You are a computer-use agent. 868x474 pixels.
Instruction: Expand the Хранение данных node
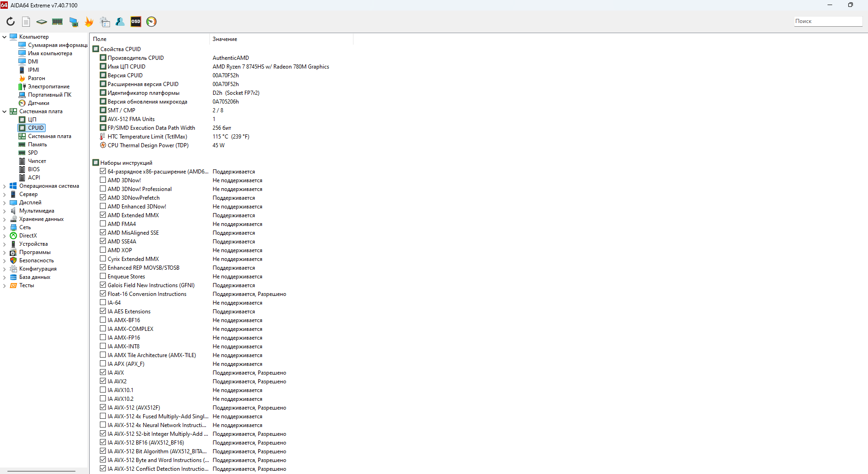[x=5, y=219]
